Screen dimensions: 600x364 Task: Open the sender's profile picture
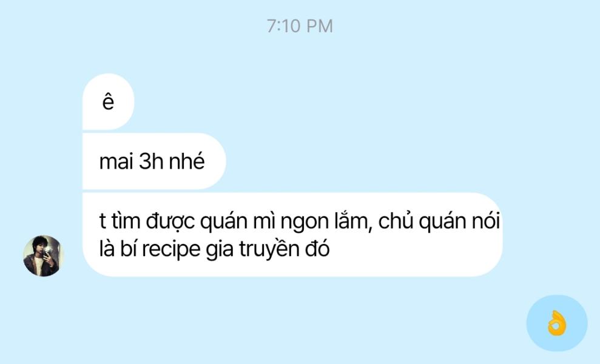pyautogui.click(x=43, y=255)
